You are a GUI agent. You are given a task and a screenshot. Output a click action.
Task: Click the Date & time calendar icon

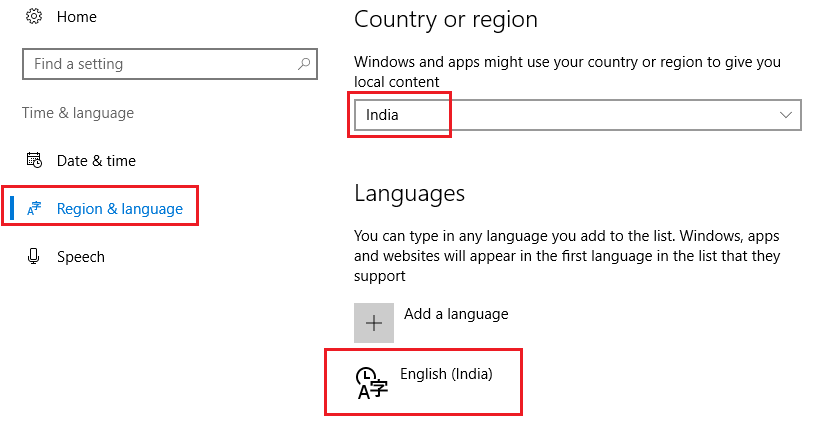(x=34, y=160)
